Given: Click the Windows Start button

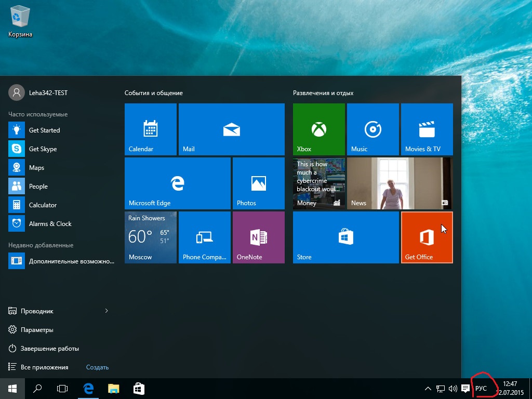Looking at the screenshot, I should pyautogui.click(x=12, y=389).
